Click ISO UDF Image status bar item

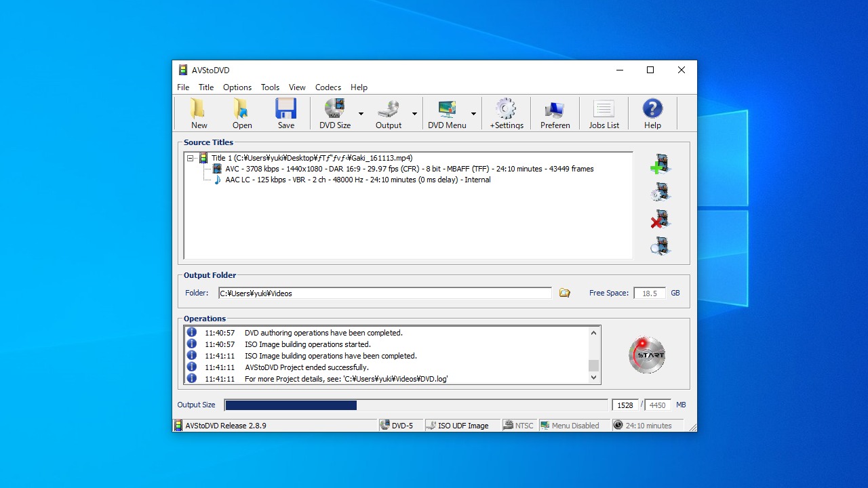462,426
